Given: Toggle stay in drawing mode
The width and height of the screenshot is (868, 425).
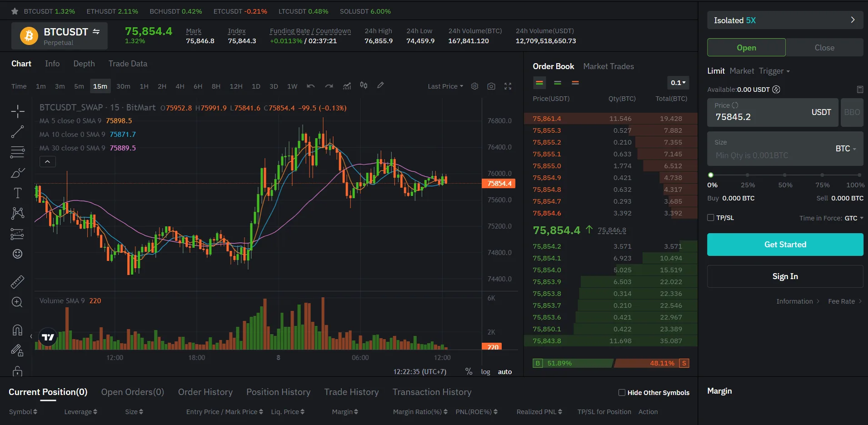Looking at the screenshot, I should 17,350.
